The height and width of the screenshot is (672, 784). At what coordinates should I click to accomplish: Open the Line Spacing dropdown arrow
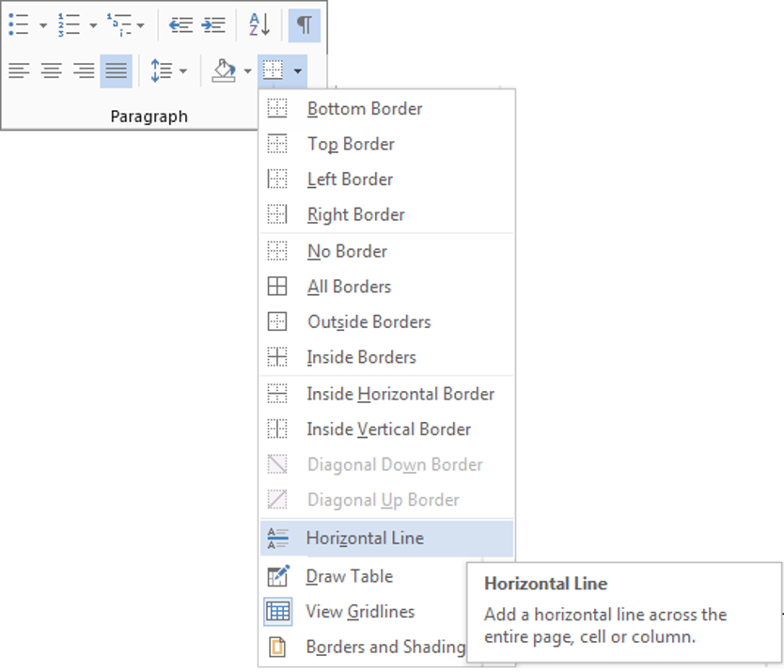coord(182,71)
